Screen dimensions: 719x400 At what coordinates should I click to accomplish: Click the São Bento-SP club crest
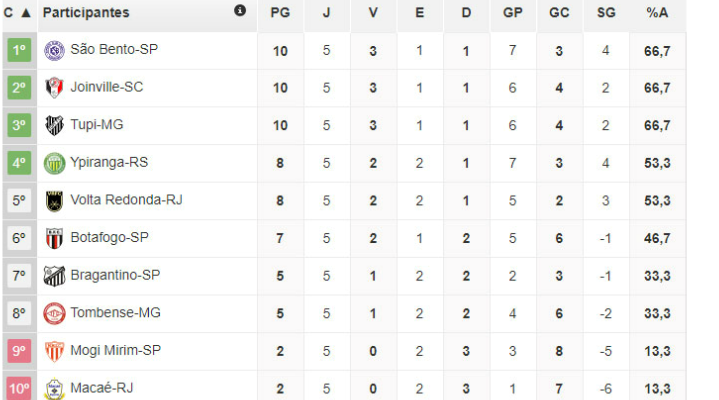(54, 50)
